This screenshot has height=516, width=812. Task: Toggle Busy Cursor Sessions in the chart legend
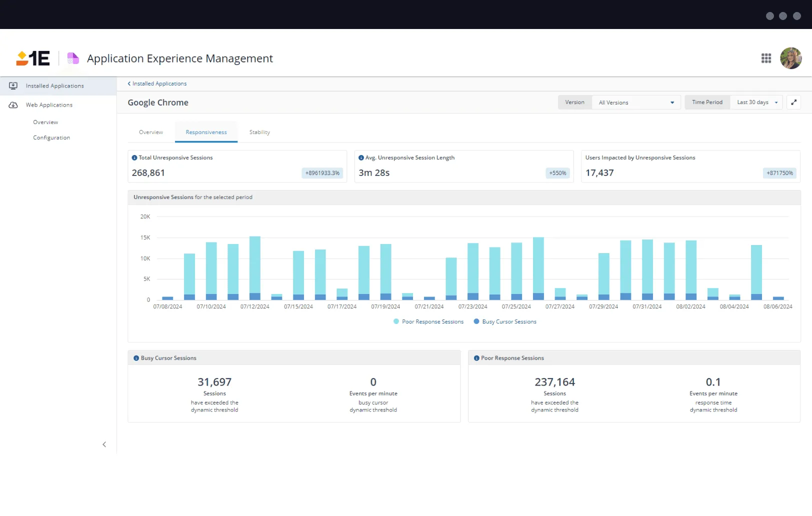pyautogui.click(x=505, y=321)
